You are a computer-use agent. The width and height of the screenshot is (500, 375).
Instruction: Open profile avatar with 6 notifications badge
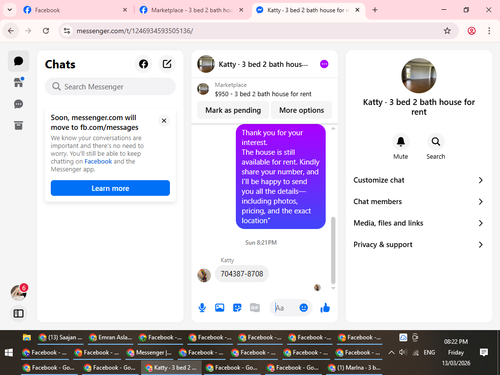click(x=18, y=292)
